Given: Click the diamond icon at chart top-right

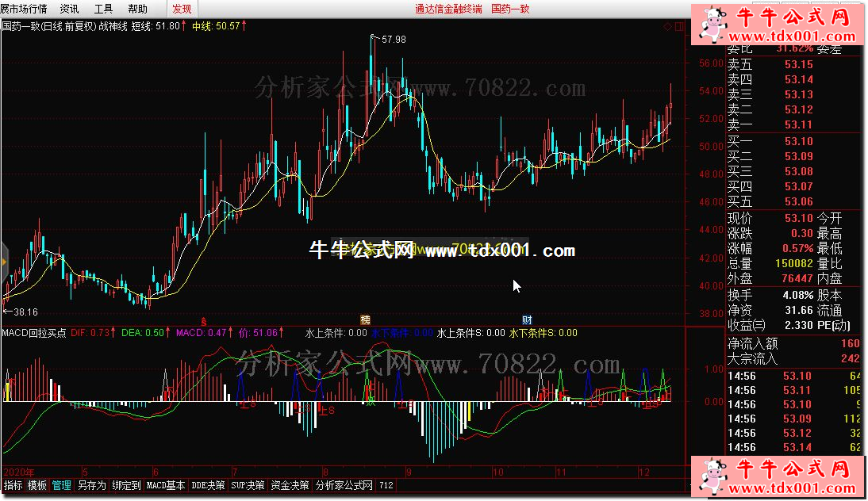Looking at the screenshot, I should tap(668, 26).
